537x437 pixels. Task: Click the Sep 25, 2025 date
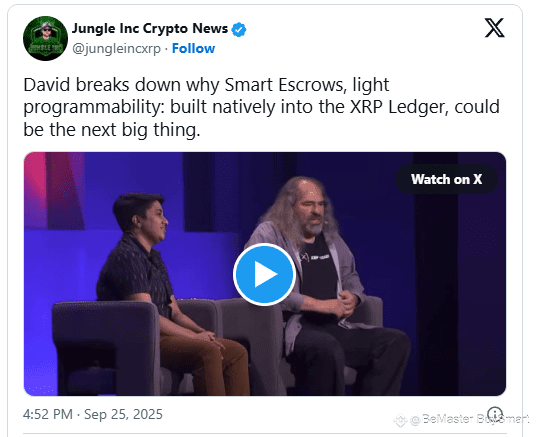123,414
